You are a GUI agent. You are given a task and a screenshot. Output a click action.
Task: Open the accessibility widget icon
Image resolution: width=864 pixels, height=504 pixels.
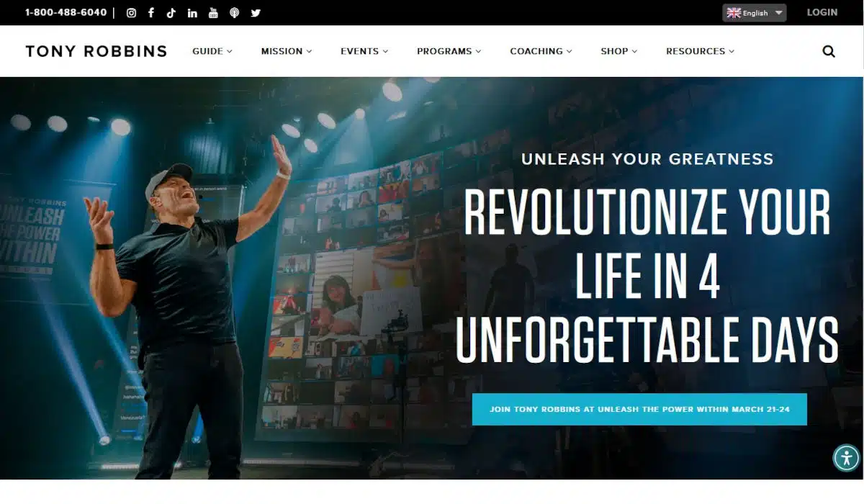click(x=847, y=458)
